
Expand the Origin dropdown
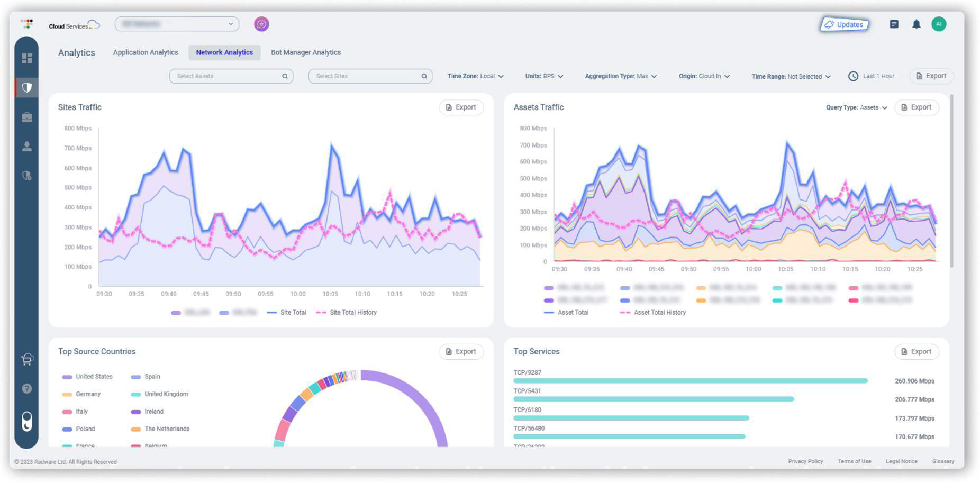pyautogui.click(x=704, y=76)
